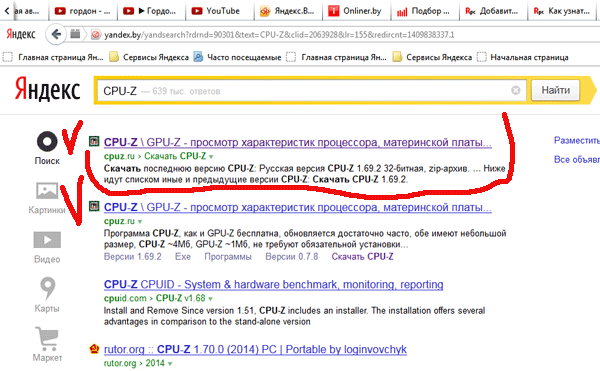
Task: Click the Все объявл... link on the right
Action: click(577, 159)
